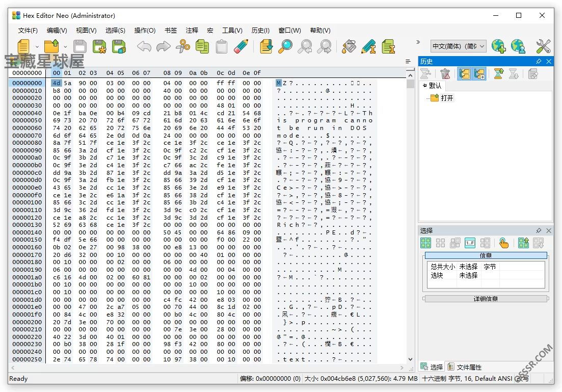This screenshot has height=392, width=562.
Task: Click the globe with green plus icon
Action: (x=498, y=46)
